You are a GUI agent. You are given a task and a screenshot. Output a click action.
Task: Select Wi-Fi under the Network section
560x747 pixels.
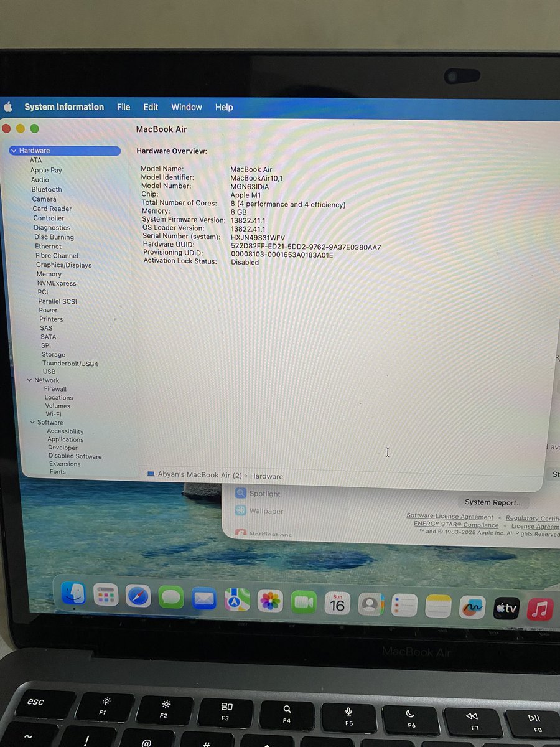coord(54,414)
